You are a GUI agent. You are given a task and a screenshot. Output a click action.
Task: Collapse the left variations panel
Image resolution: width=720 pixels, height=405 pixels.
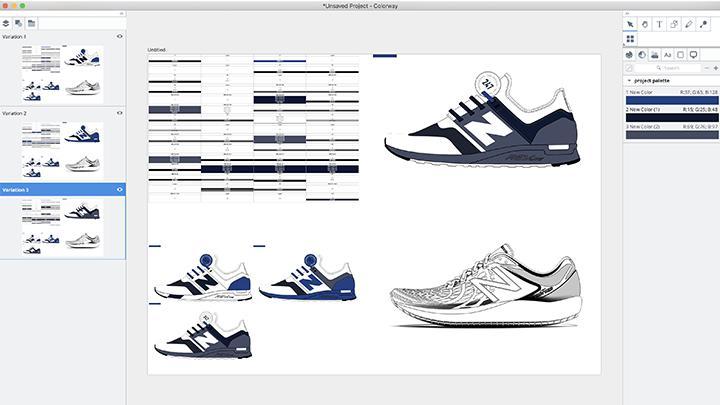[x=121, y=13]
